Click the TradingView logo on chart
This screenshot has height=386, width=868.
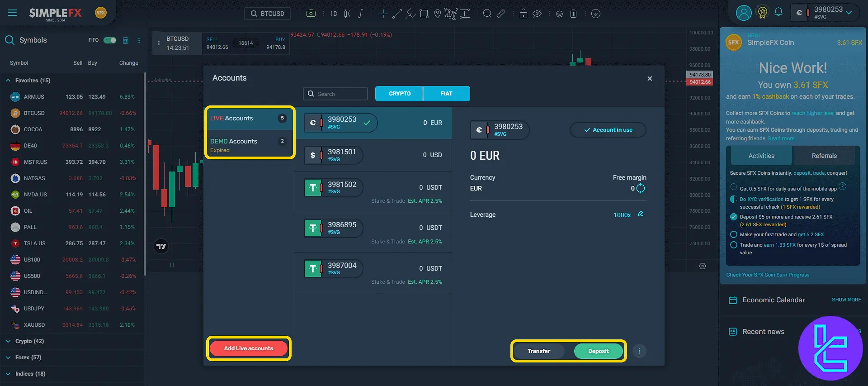pos(161,246)
